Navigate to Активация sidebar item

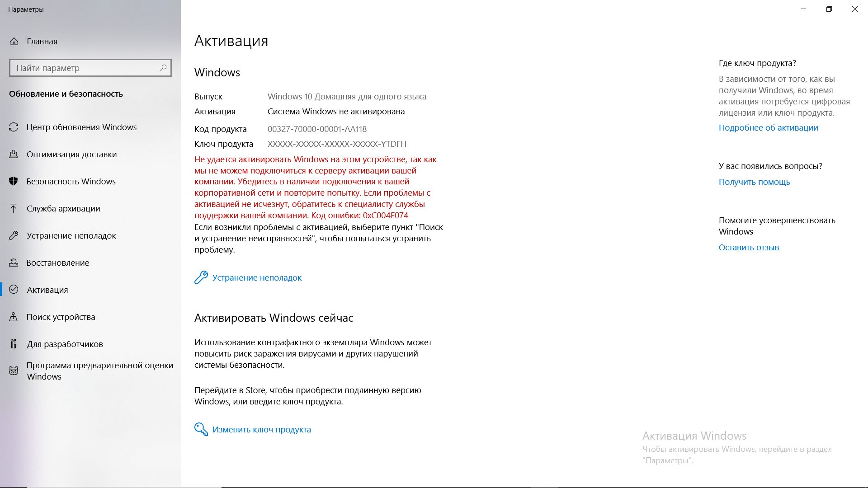[47, 290]
